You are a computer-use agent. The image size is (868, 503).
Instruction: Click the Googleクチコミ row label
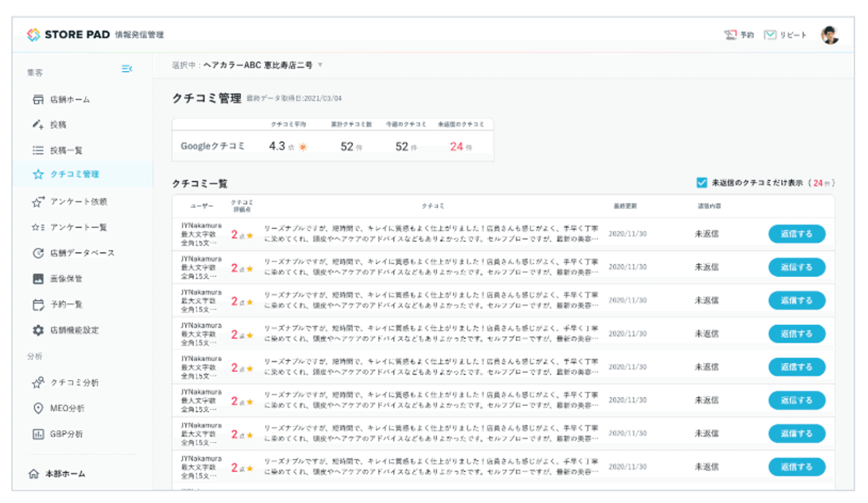pyautogui.click(x=213, y=146)
